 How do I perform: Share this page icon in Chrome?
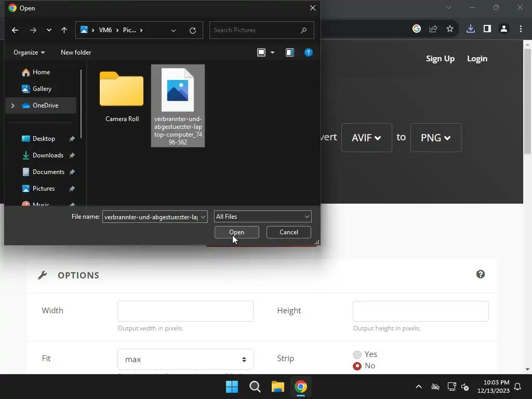(x=433, y=29)
